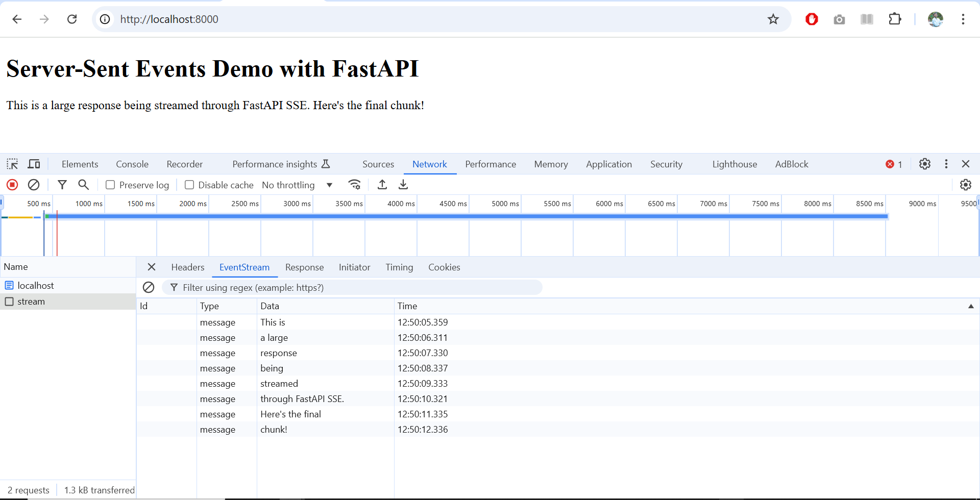This screenshot has width=980, height=500.
Task: Enable Preserve log checkbox
Action: 110,185
